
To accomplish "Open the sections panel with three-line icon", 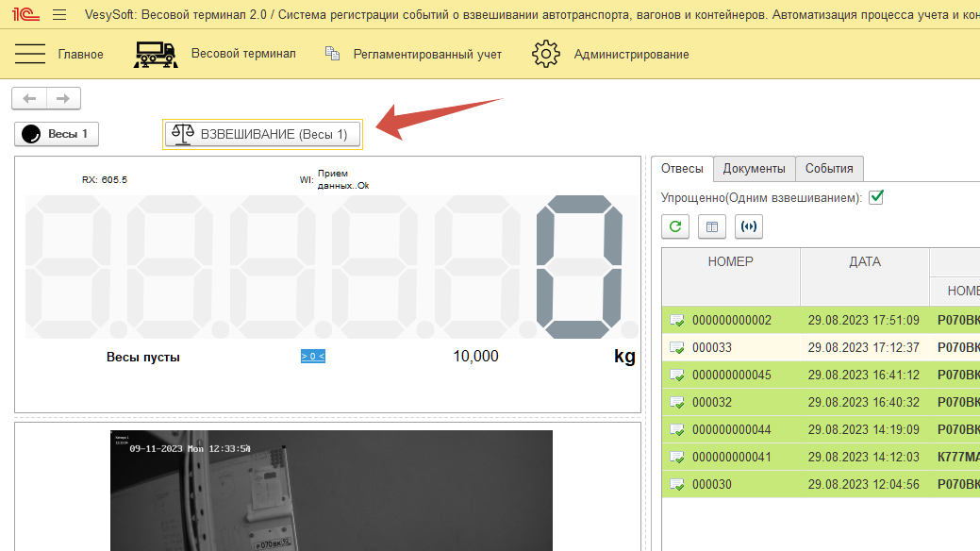I will pos(30,54).
